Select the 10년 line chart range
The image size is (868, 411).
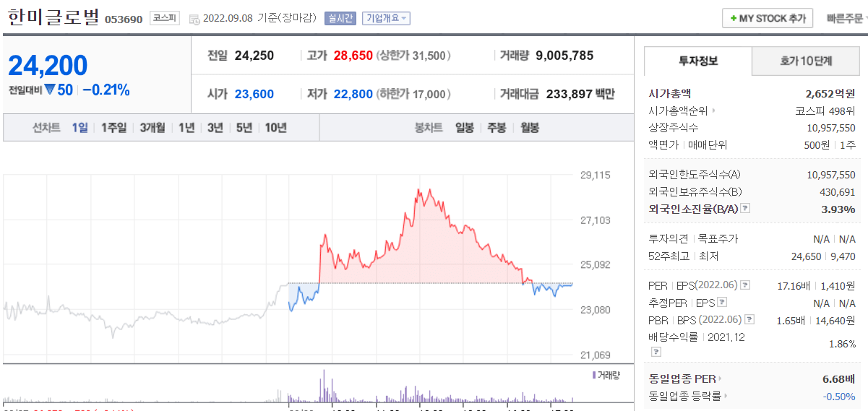275,128
